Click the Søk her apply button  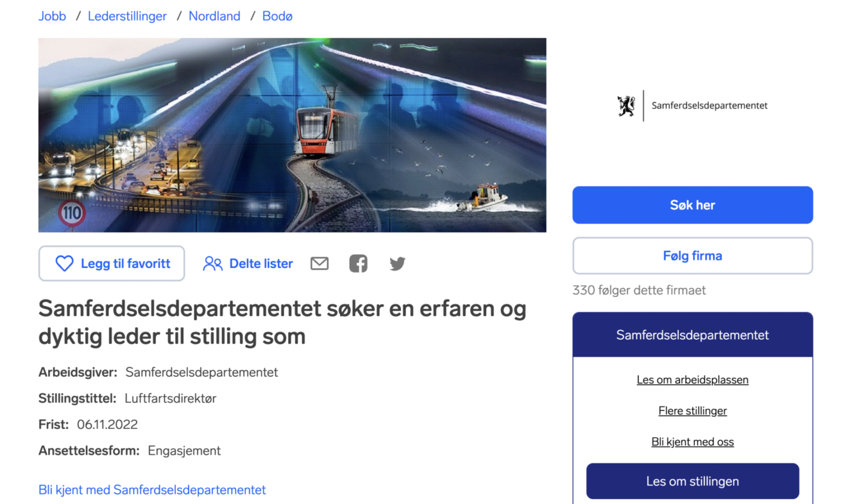693,205
